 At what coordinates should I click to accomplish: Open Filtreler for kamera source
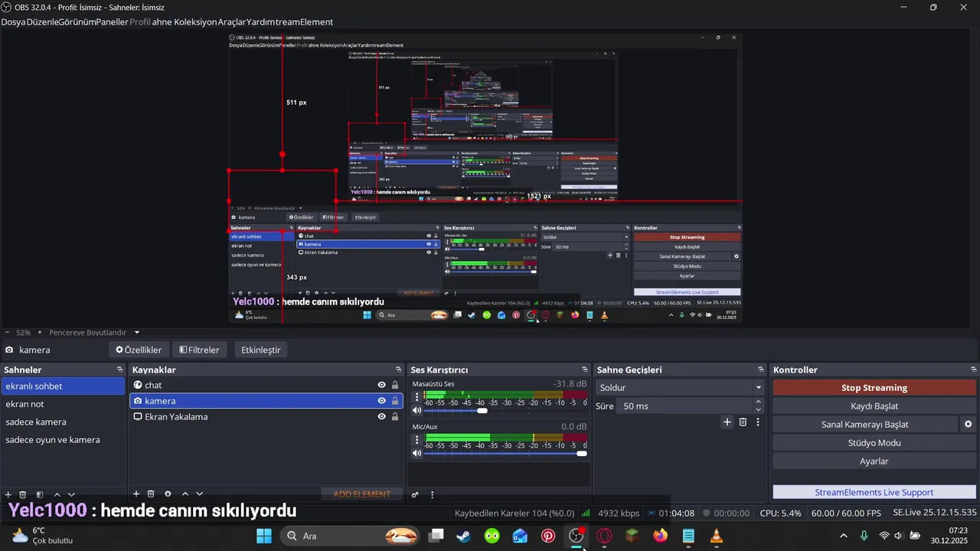click(x=199, y=350)
